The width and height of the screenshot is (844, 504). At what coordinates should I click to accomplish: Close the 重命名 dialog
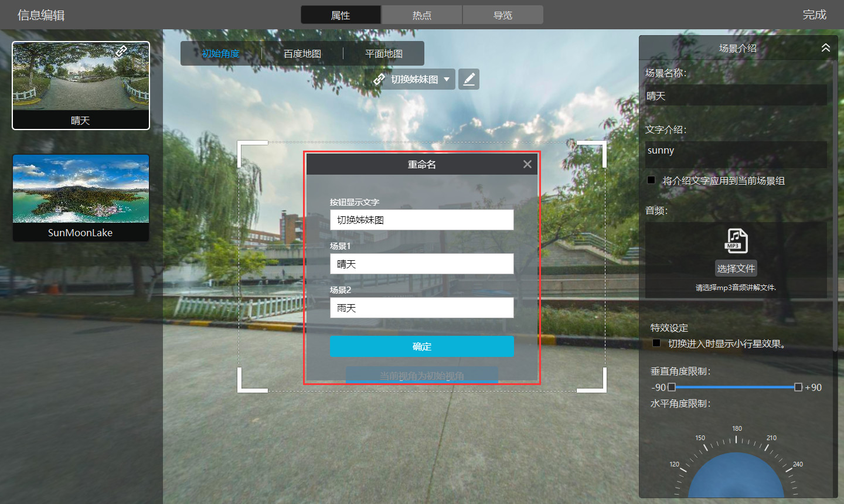[x=527, y=164]
